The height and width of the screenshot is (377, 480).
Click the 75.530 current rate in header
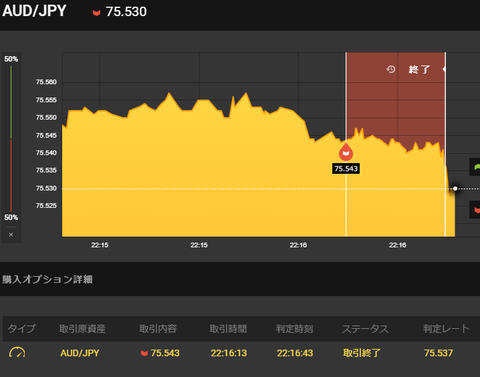[x=126, y=12]
